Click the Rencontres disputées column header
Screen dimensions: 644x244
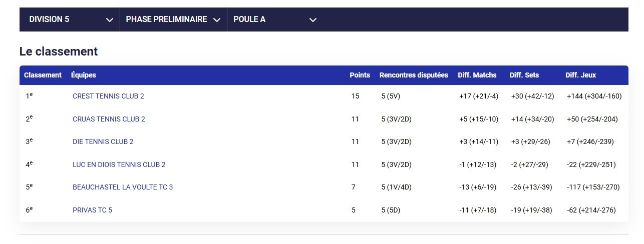click(414, 75)
